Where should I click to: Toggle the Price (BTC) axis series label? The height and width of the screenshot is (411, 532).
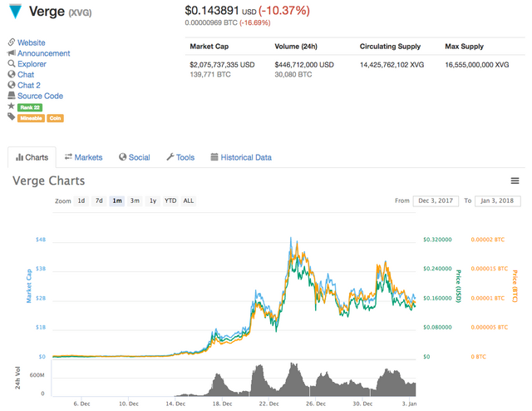(515, 285)
